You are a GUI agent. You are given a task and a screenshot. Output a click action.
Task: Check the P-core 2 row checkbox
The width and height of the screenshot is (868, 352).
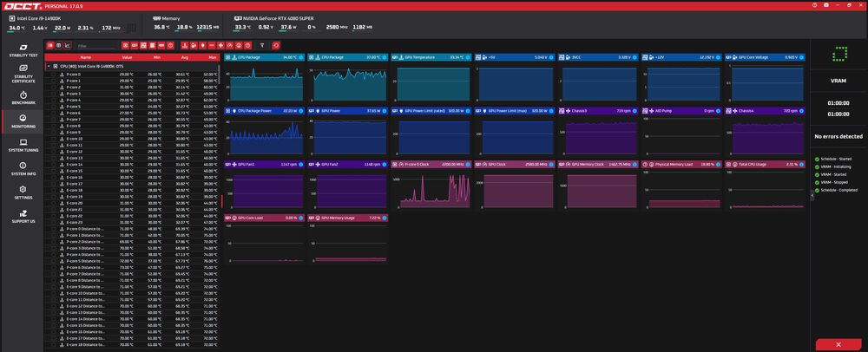click(x=54, y=88)
